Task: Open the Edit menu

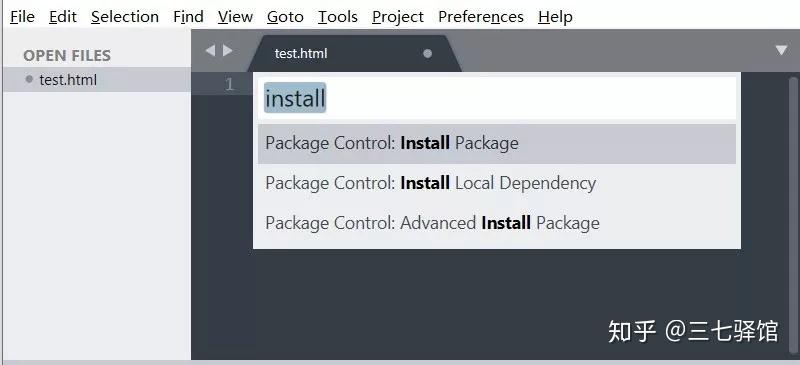Action: click(x=63, y=17)
